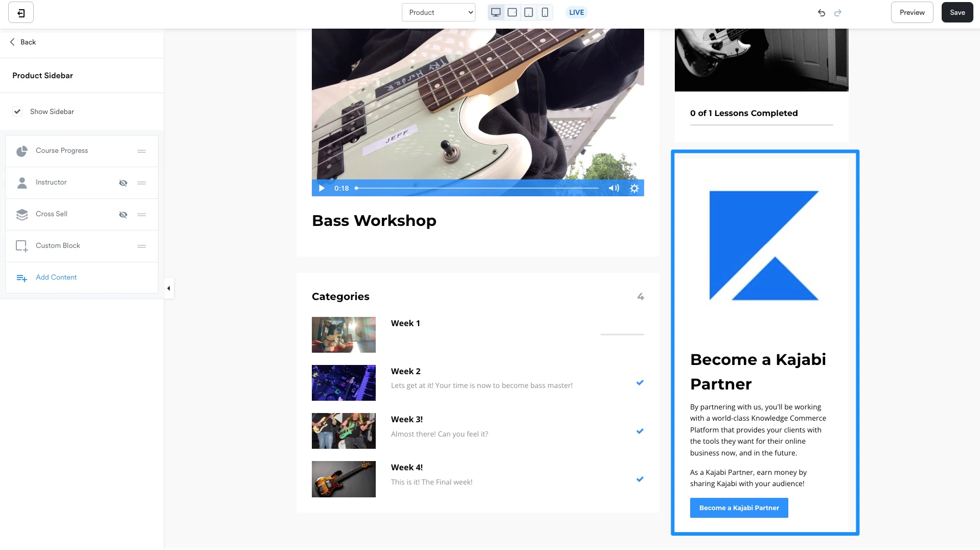This screenshot has height=550, width=980.
Task: Toggle visibility of Cross Sell block
Action: pos(123,215)
